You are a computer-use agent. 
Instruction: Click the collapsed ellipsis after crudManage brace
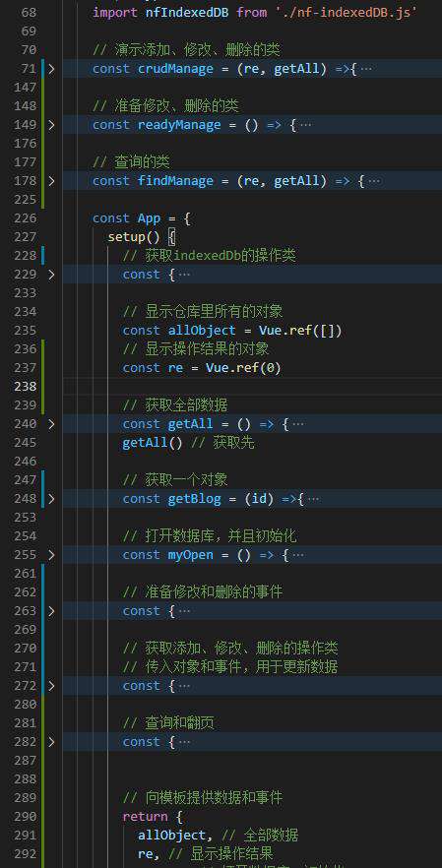click(x=365, y=69)
